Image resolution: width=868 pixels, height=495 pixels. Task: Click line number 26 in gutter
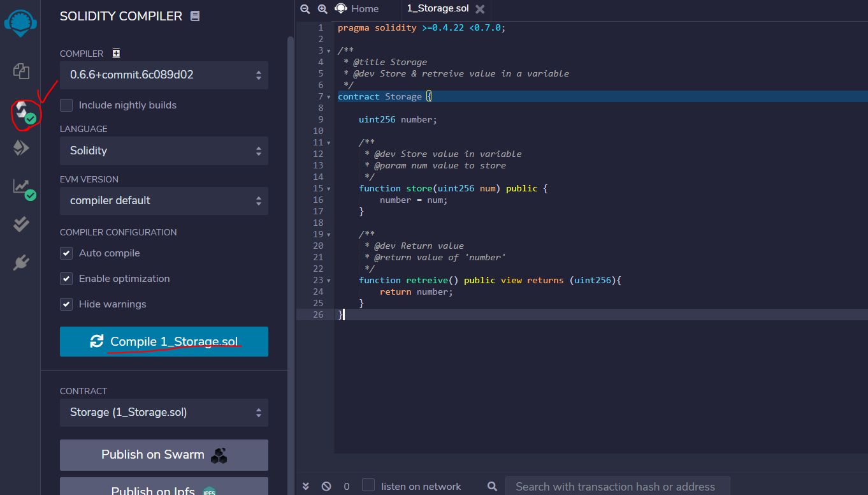(318, 315)
